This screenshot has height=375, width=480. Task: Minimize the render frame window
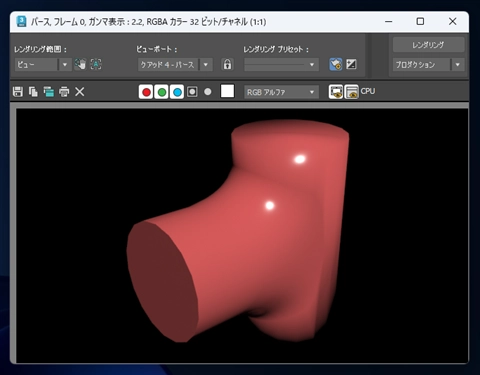pyautogui.click(x=388, y=22)
